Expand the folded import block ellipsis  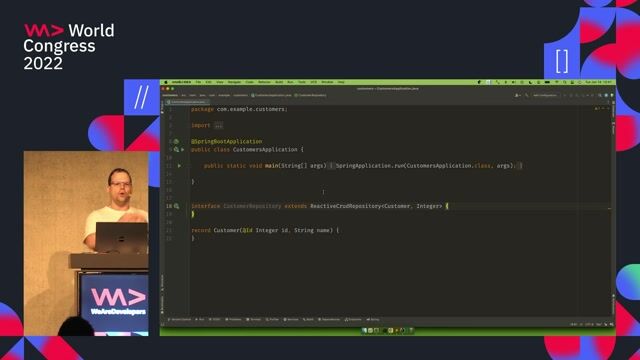tap(218, 125)
